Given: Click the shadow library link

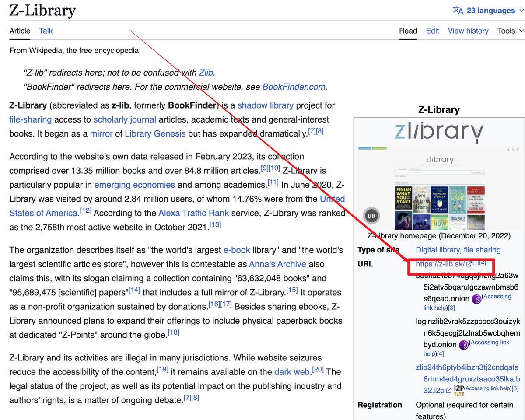Looking at the screenshot, I should tap(266, 105).
